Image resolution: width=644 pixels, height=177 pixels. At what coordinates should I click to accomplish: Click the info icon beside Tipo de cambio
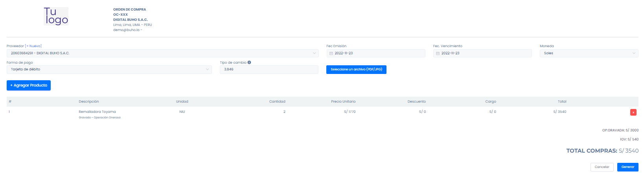pos(249,63)
